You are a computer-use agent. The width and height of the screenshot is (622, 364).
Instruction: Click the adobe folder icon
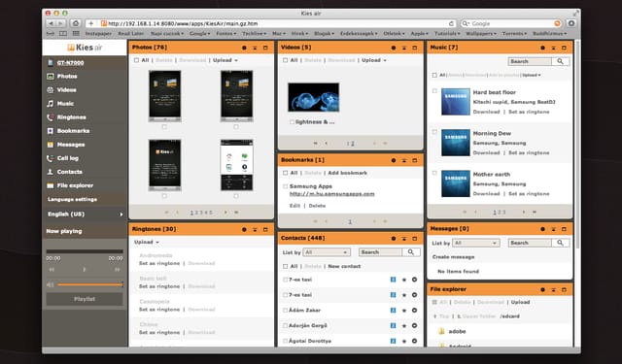441,331
